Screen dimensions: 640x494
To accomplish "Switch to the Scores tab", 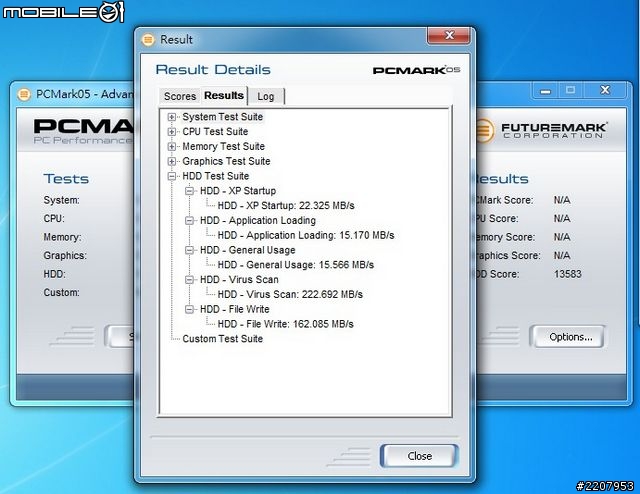I will pos(180,96).
